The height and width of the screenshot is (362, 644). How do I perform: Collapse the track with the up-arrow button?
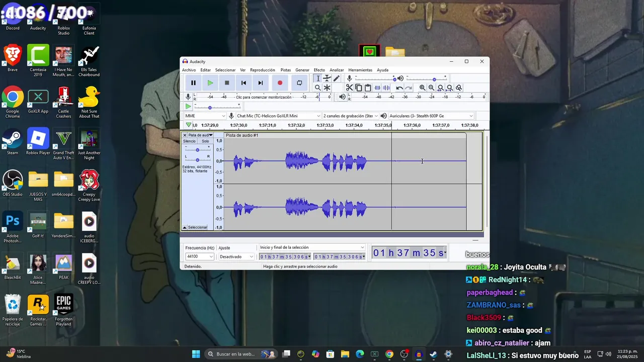click(185, 227)
